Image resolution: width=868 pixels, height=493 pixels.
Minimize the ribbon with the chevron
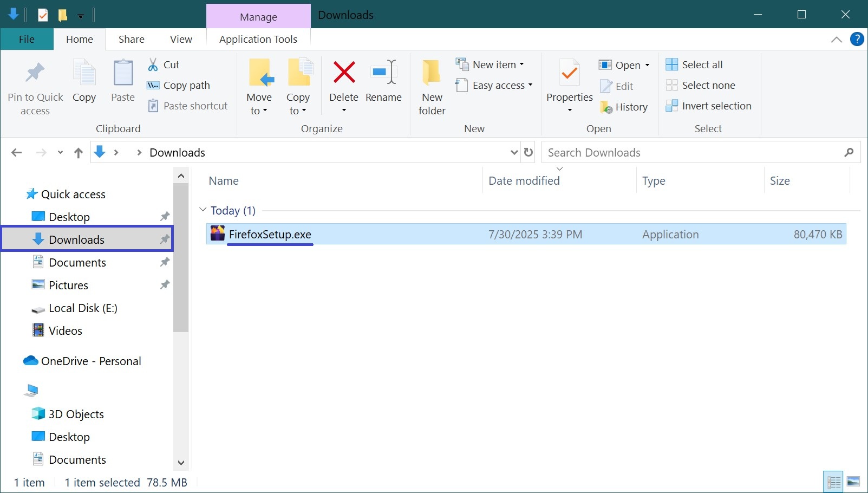[x=837, y=39]
